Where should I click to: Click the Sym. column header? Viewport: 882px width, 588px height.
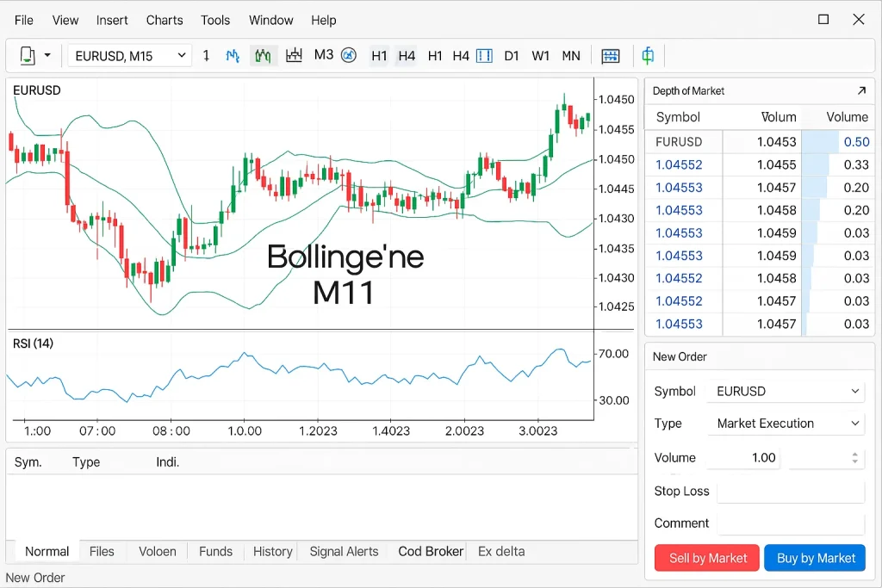tap(28, 462)
